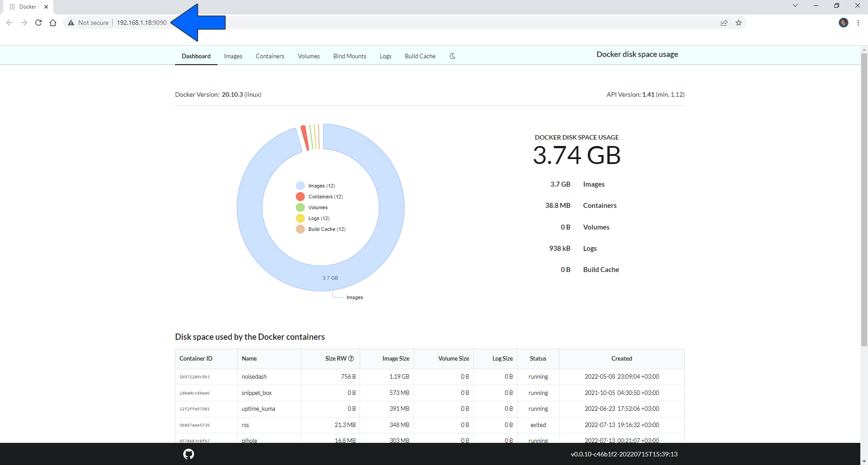The height and width of the screenshot is (465, 868).
Task: Open the GitHub link in the footer
Action: [x=189, y=454]
